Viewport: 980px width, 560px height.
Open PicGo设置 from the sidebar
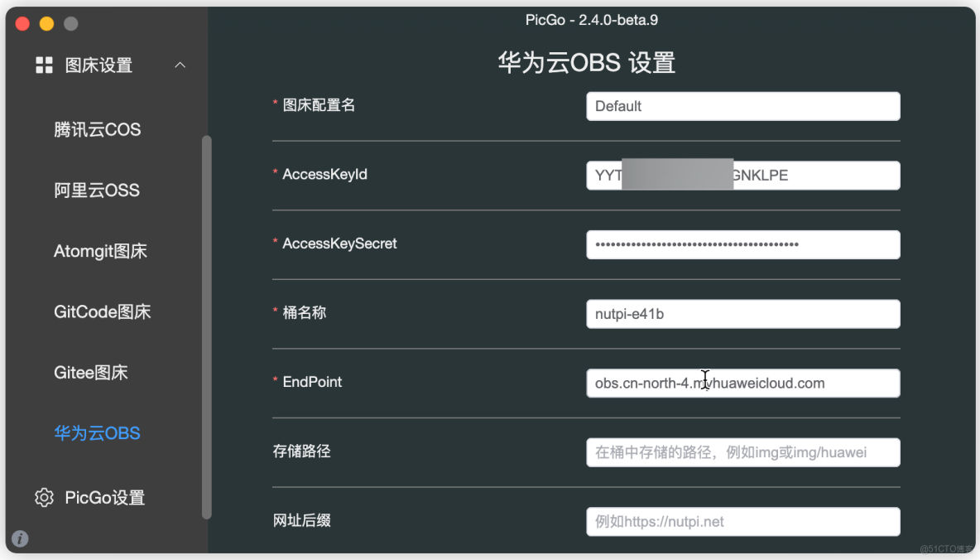tap(106, 497)
